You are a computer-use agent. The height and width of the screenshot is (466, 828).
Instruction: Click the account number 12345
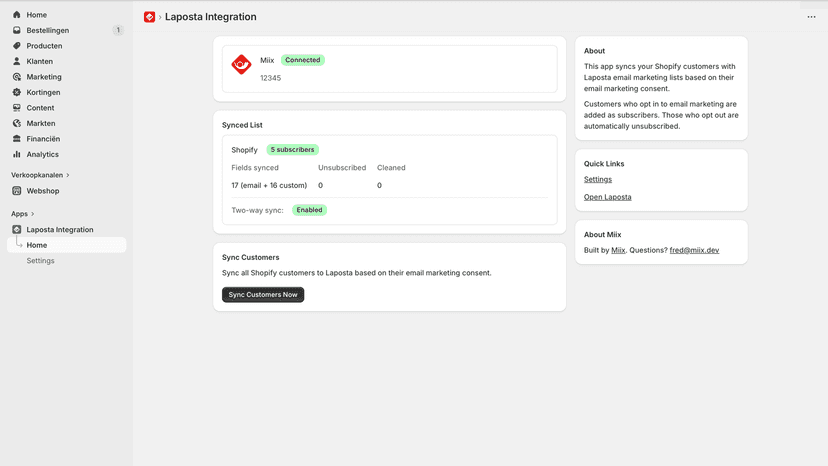coord(270,78)
